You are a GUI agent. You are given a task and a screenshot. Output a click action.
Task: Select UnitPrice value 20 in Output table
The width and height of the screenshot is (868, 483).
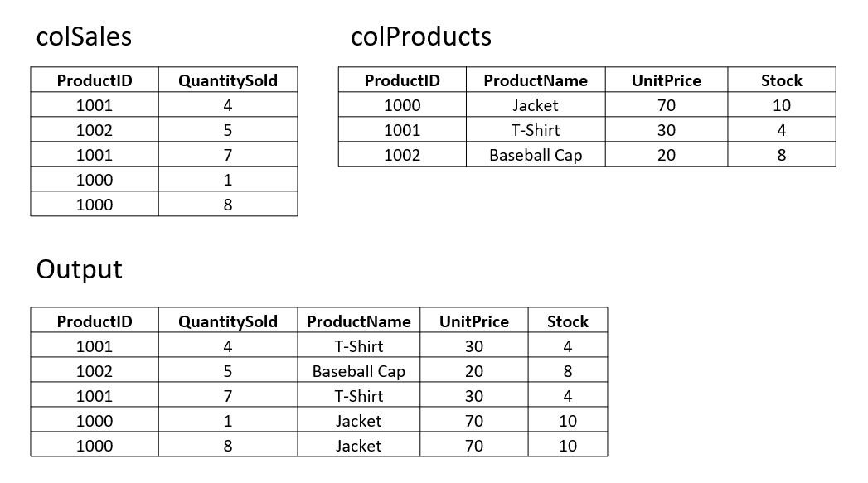coord(473,371)
